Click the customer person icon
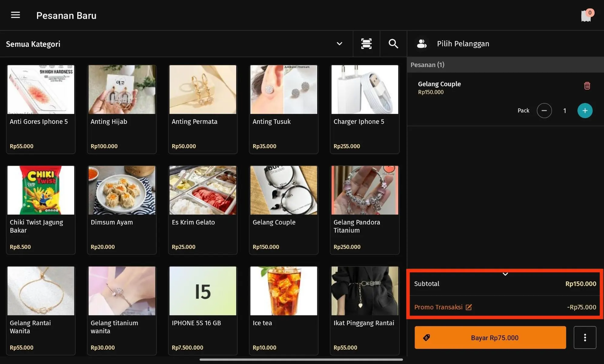The width and height of the screenshot is (604, 364). point(422,44)
